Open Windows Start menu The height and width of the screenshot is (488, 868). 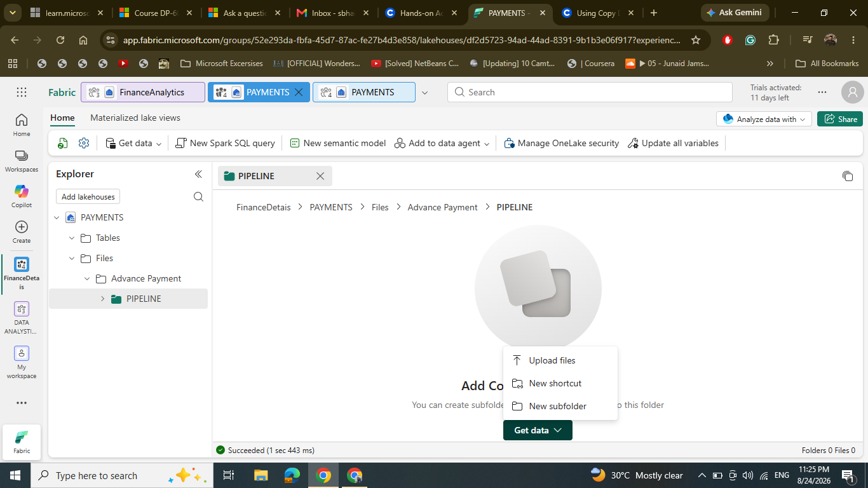(15, 475)
